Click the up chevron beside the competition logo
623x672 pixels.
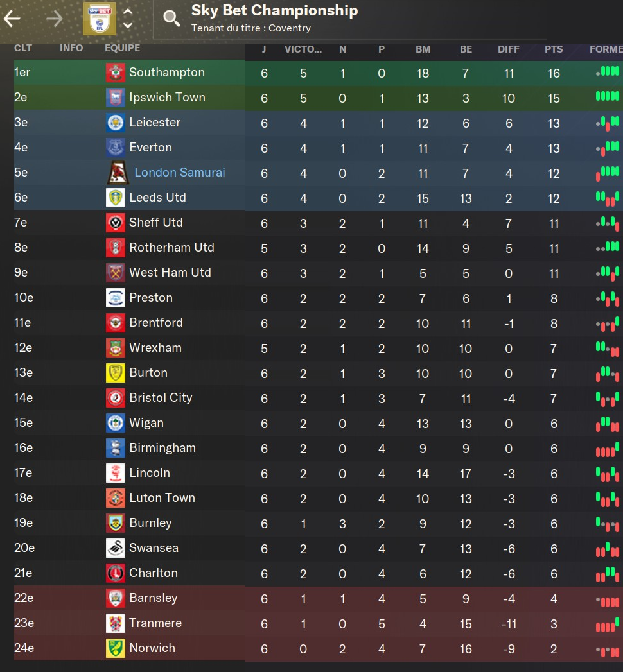pyautogui.click(x=128, y=12)
